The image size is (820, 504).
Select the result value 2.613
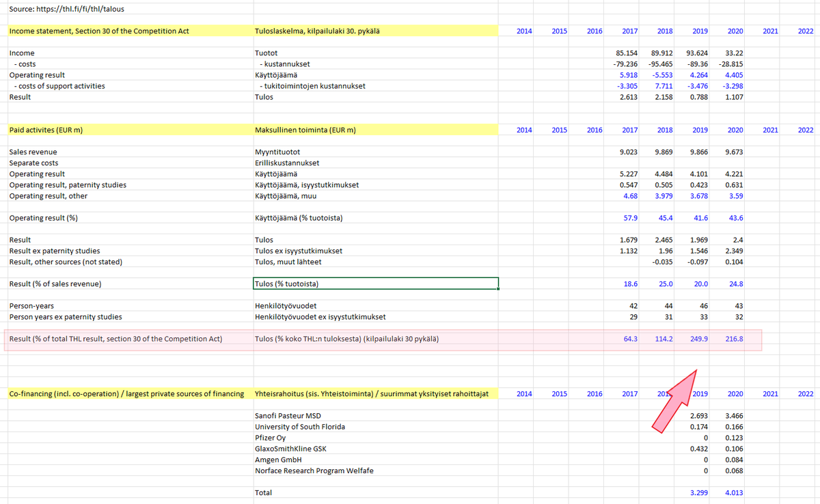pyautogui.click(x=628, y=97)
